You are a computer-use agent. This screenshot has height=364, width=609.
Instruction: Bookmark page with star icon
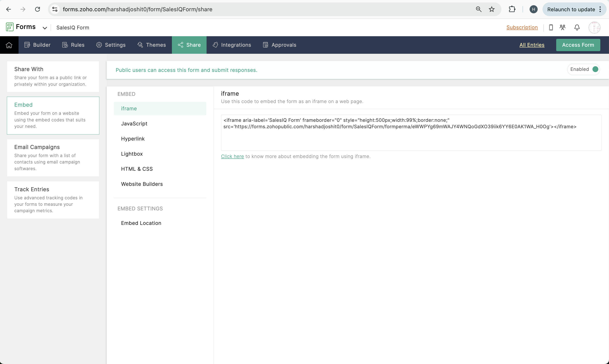tap(492, 9)
